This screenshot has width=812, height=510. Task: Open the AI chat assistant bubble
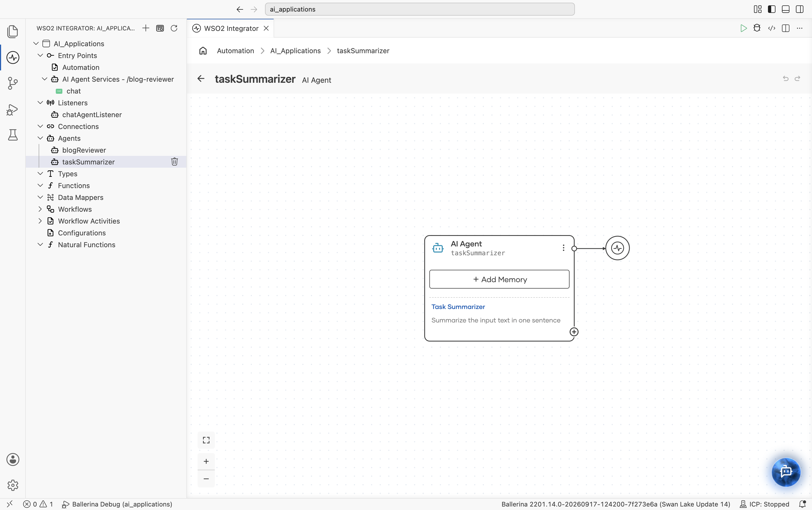pyautogui.click(x=786, y=472)
